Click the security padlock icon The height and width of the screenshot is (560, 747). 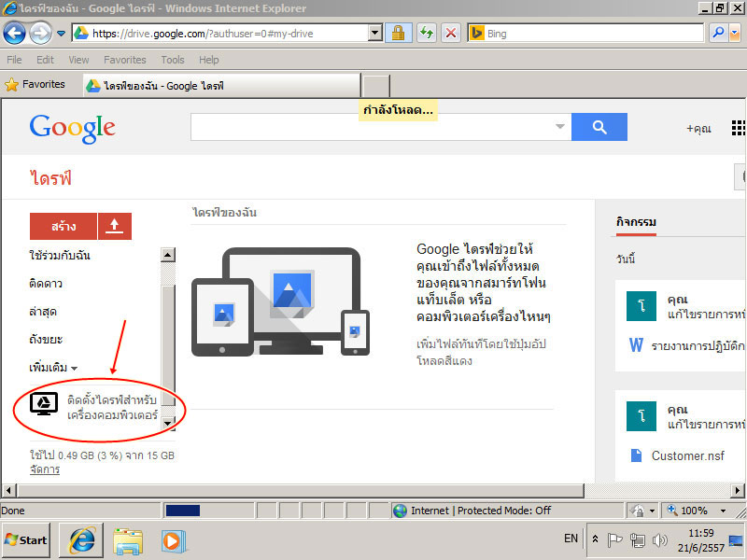point(399,34)
